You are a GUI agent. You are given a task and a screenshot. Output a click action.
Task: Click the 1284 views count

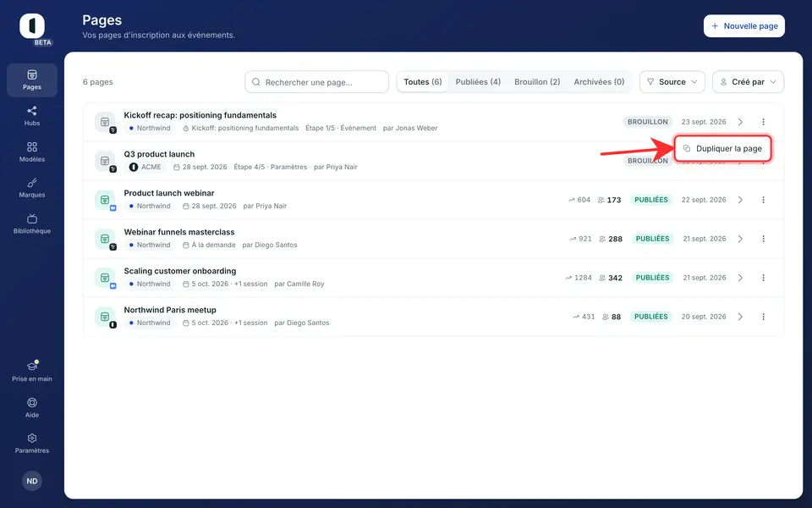coord(579,278)
